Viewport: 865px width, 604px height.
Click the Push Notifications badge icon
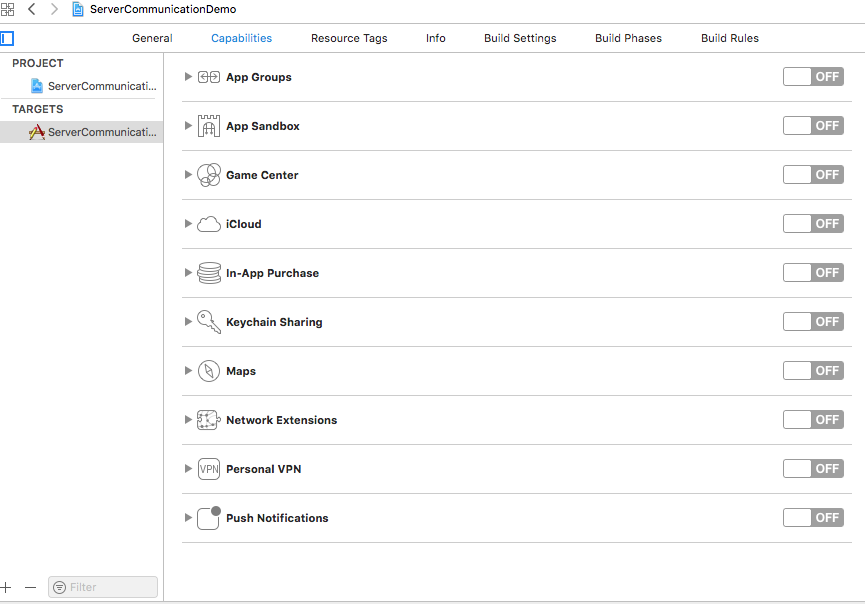click(x=209, y=518)
